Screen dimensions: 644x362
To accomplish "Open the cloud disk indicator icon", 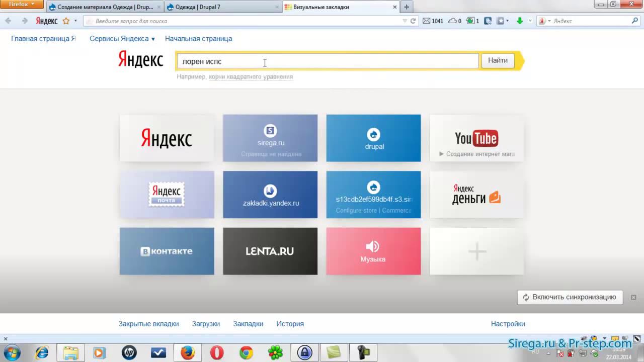I will coord(454,21).
